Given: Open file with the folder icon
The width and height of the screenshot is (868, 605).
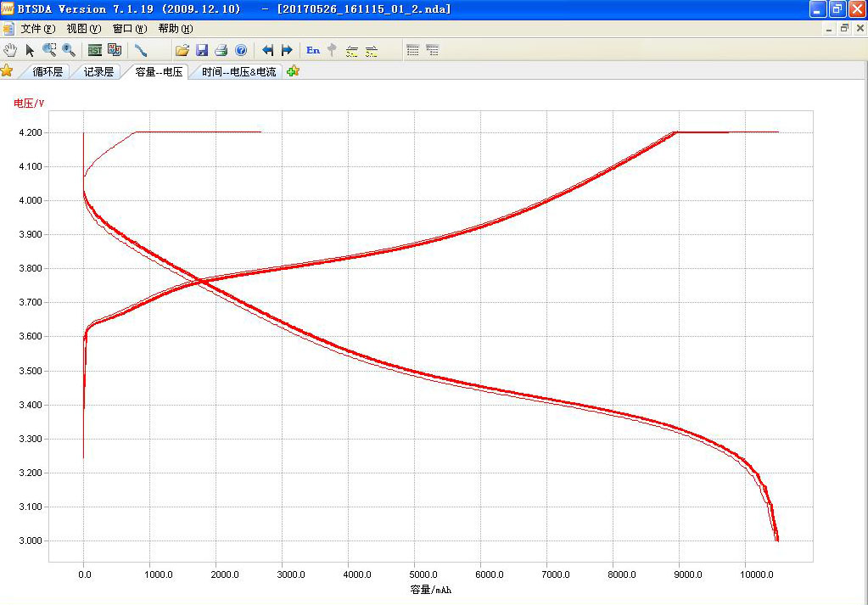Looking at the screenshot, I should tap(182, 50).
